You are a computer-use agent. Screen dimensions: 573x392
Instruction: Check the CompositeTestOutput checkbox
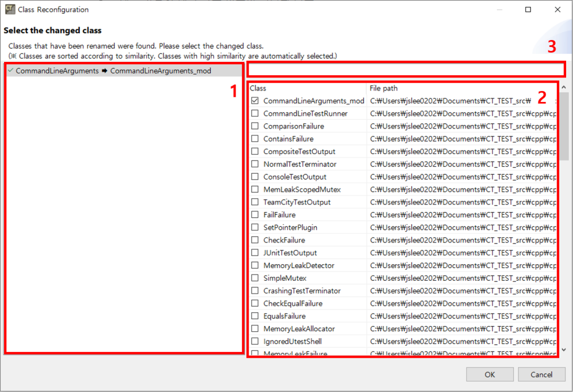(255, 151)
